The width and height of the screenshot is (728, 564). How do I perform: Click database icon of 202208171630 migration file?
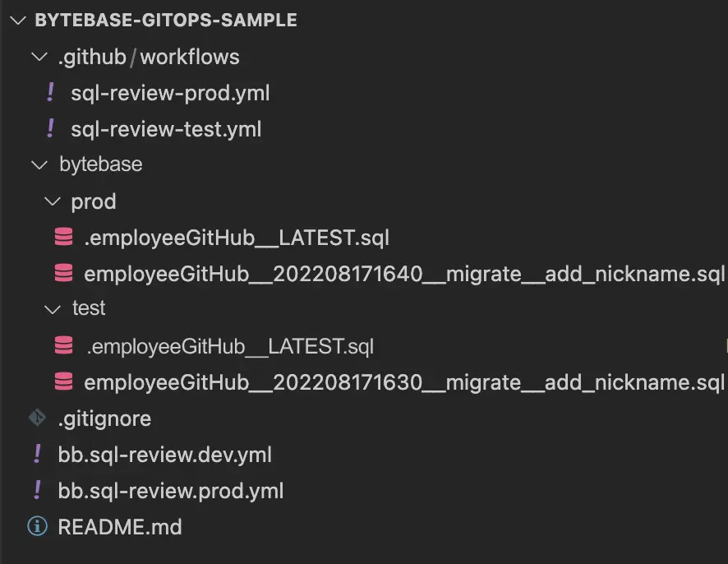(x=63, y=381)
